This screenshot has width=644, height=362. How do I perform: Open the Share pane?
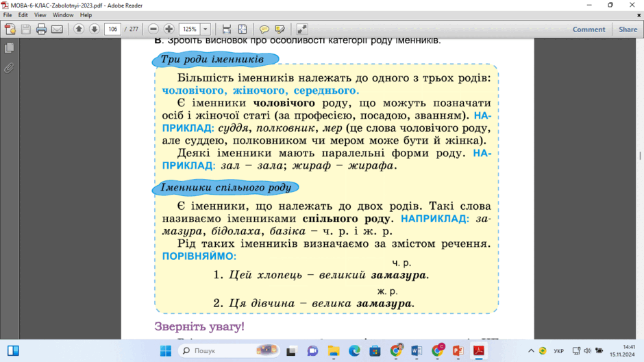tap(628, 29)
